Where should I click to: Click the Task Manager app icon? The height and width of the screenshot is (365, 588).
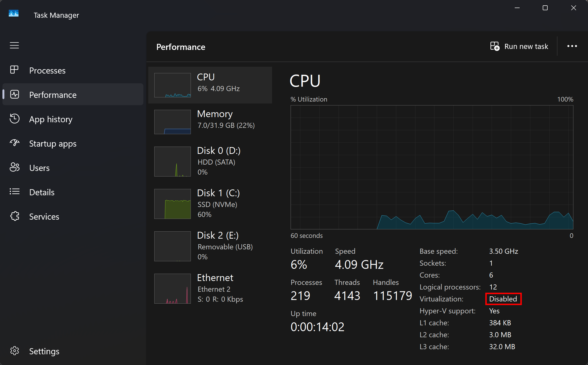14,13
